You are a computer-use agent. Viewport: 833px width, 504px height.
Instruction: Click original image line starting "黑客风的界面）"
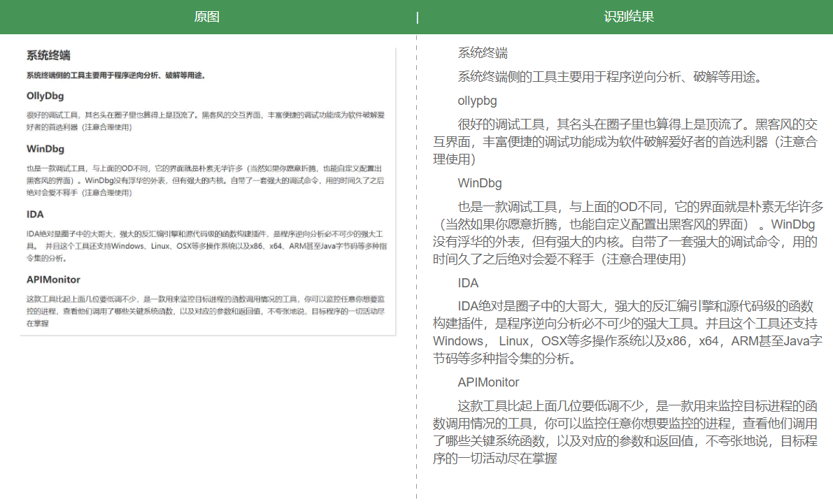205,180
